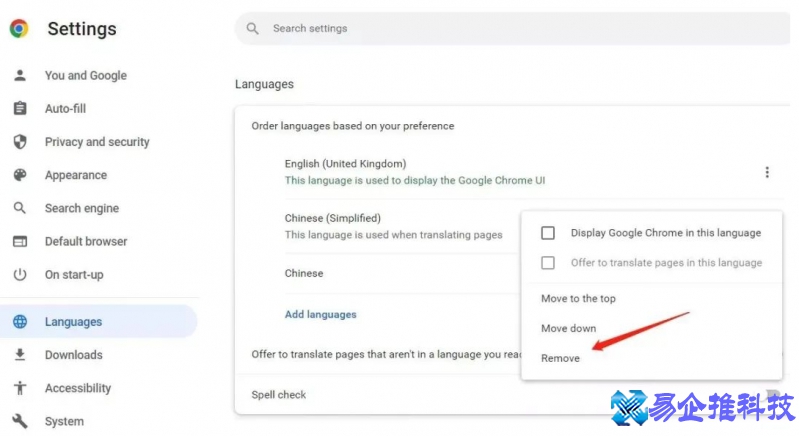The height and width of the screenshot is (436, 799).
Task: Click the Search engine magnifier icon
Action: point(20,208)
